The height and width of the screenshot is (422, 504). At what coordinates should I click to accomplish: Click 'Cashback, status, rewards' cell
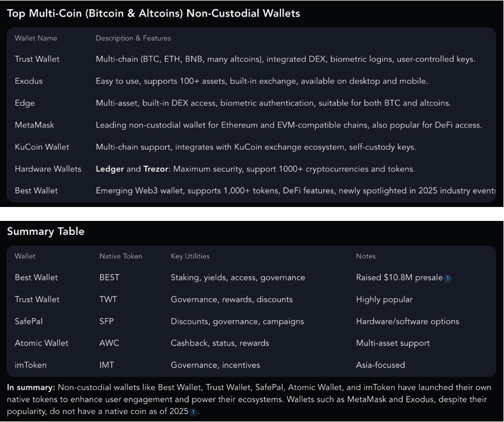point(220,343)
